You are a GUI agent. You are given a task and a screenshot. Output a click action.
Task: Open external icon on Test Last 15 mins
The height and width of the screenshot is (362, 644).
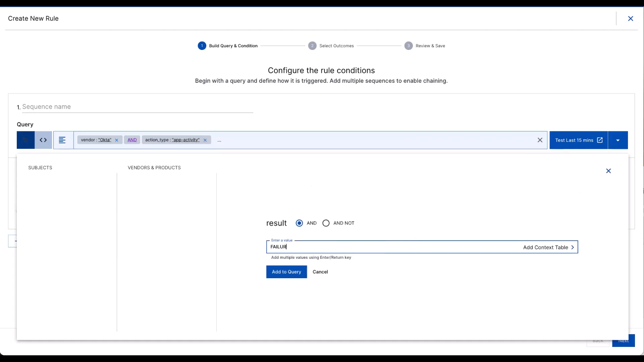pos(600,140)
